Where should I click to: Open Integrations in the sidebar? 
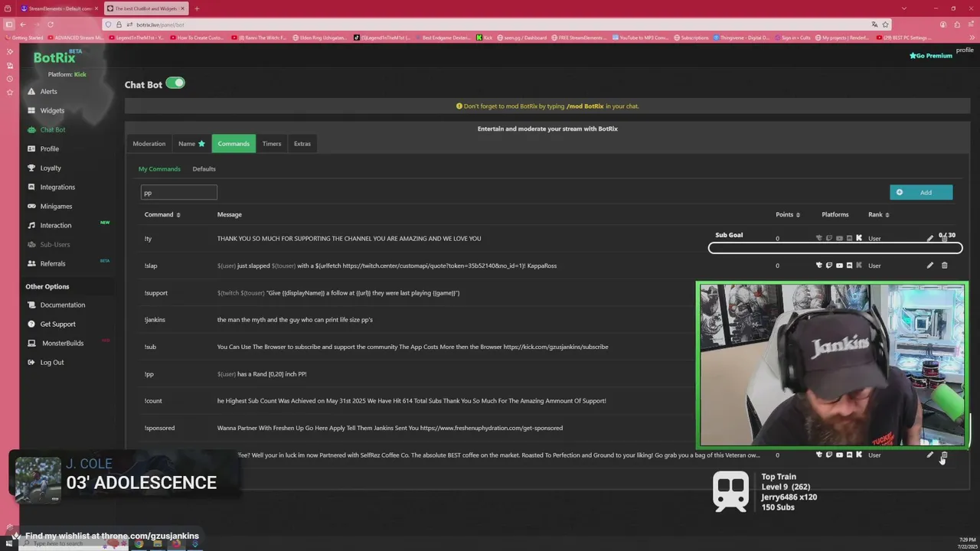point(57,187)
